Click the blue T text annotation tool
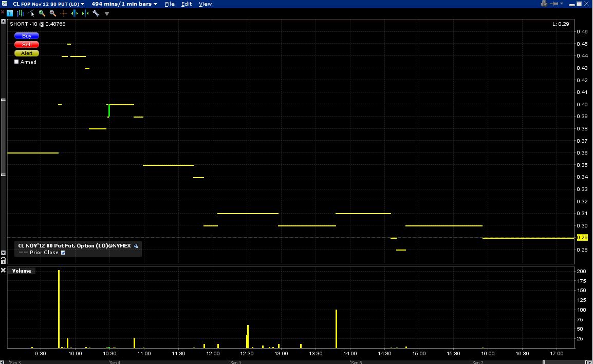Viewport: 593px width, 364px height. click(10, 13)
